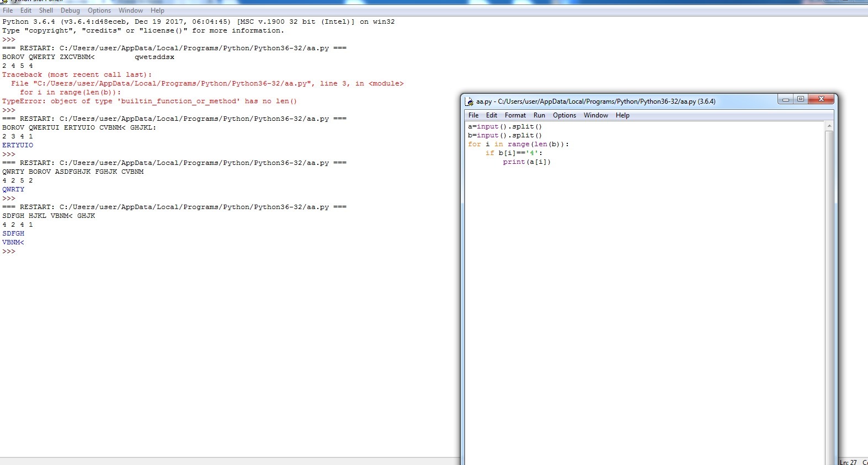
Task: Open the shell window's Options menu
Action: tap(99, 10)
